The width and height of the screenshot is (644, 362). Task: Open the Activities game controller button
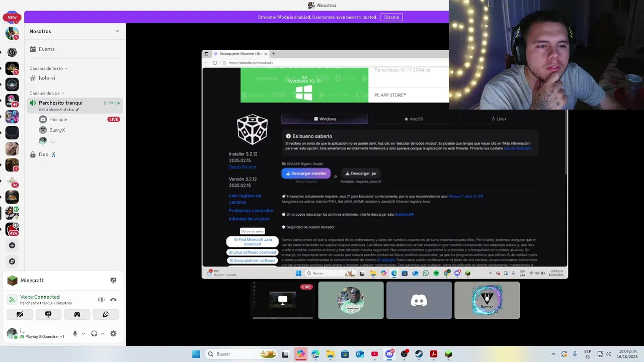(x=77, y=314)
